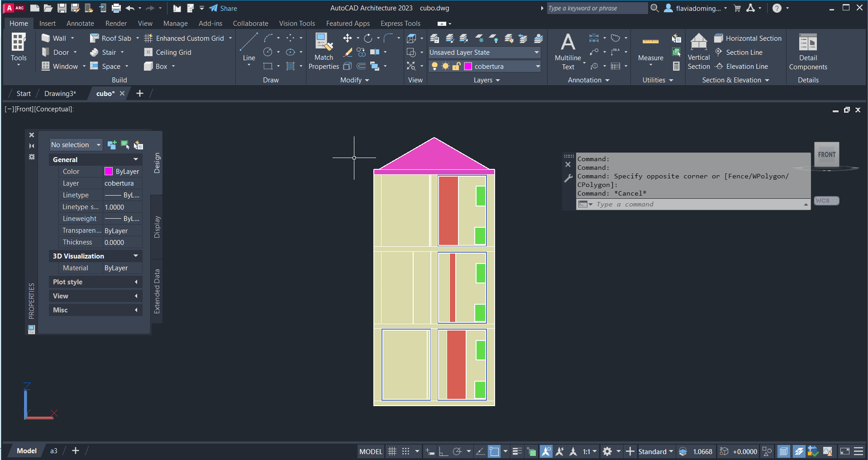The width and height of the screenshot is (868, 460).
Task: Click the Share button
Action: pos(223,8)
